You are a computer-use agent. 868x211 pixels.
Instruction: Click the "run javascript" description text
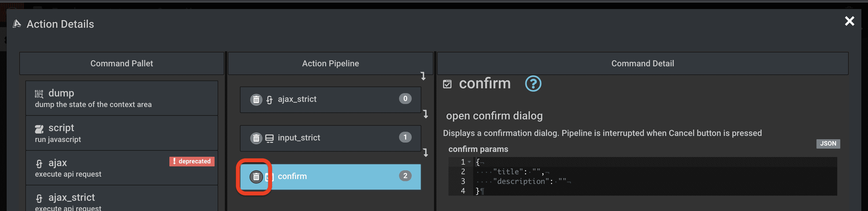(x=58, y=139)
